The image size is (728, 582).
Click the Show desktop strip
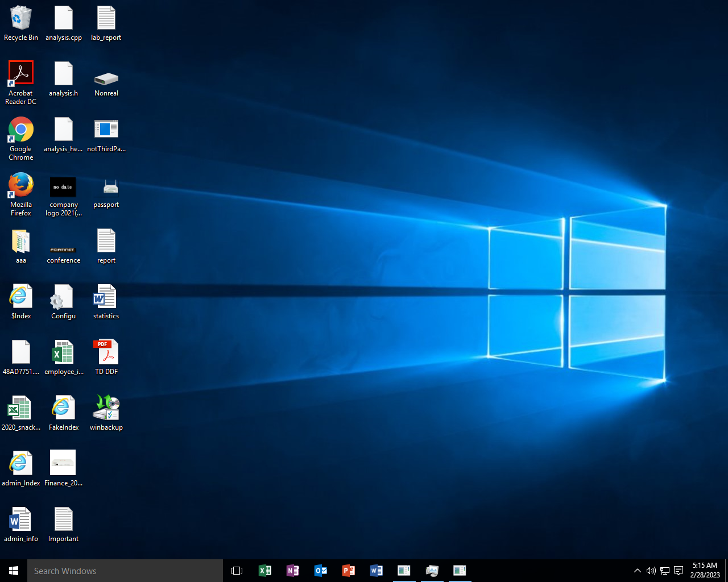pos(726,571)
